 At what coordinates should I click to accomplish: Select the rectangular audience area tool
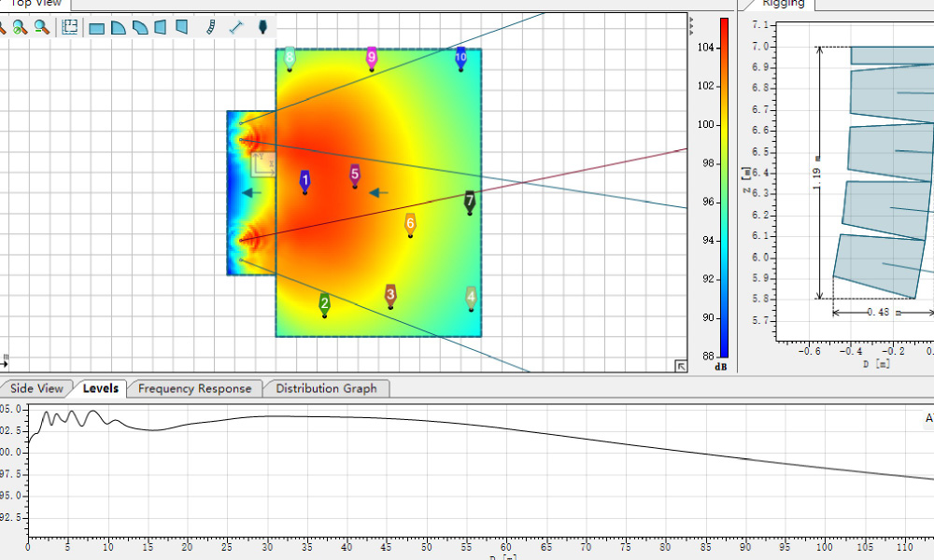[x=96, y=28]
